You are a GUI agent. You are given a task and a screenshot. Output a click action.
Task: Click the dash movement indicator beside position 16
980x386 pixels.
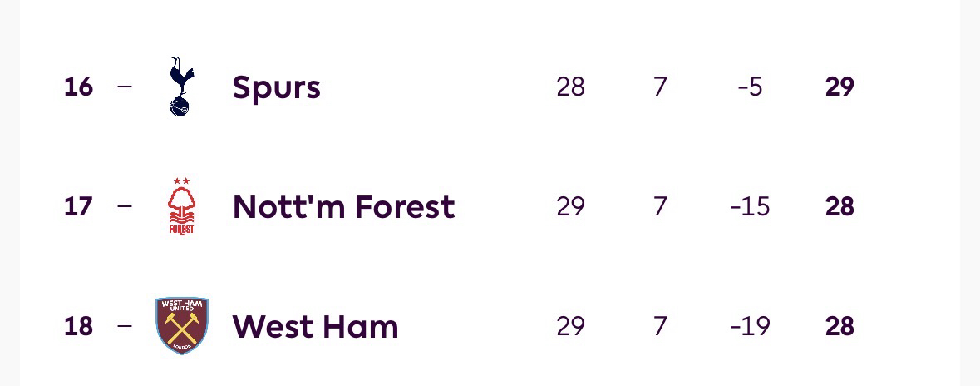[x=125, y=87]
